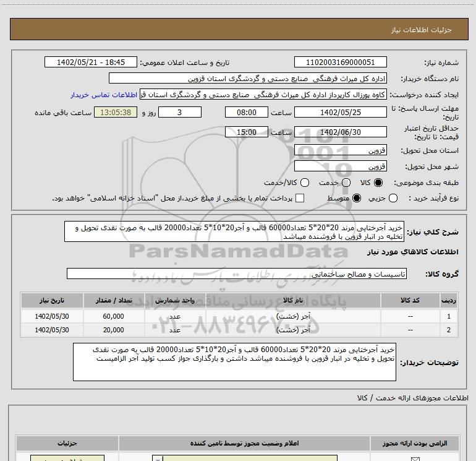Click quantity 20,000 in row 2
This screenshot has height=461, width=476.
(113, 330)
